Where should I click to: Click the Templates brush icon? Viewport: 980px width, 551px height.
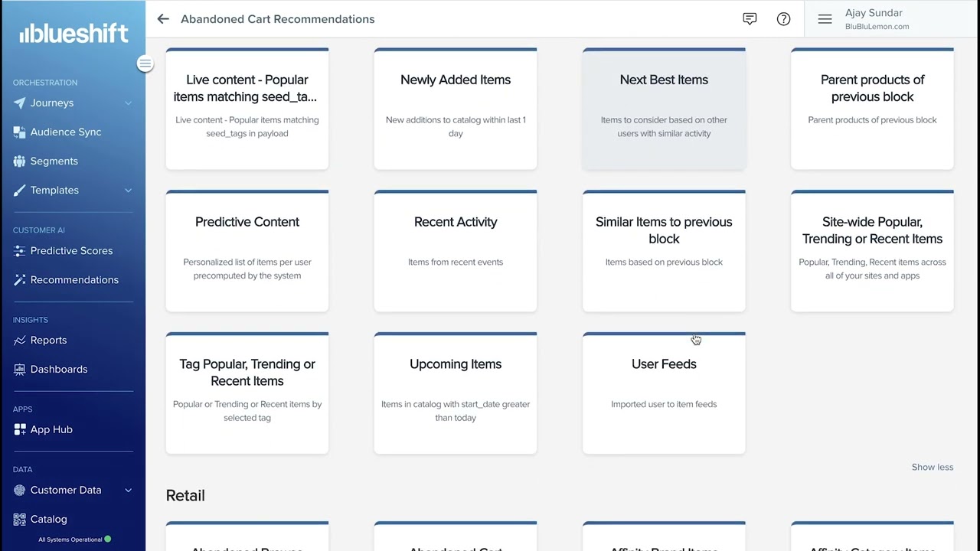coord(19,190)
